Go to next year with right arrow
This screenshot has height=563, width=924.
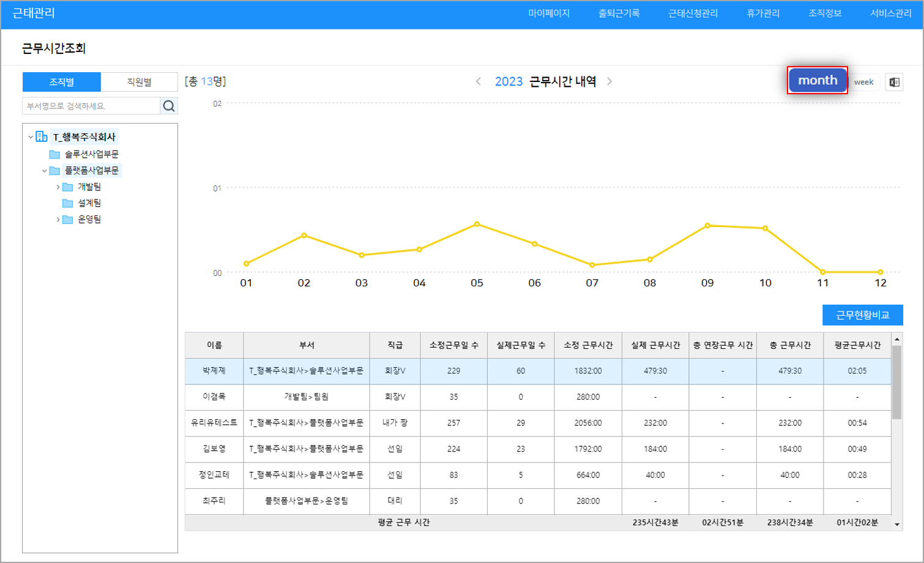[609, 81]
